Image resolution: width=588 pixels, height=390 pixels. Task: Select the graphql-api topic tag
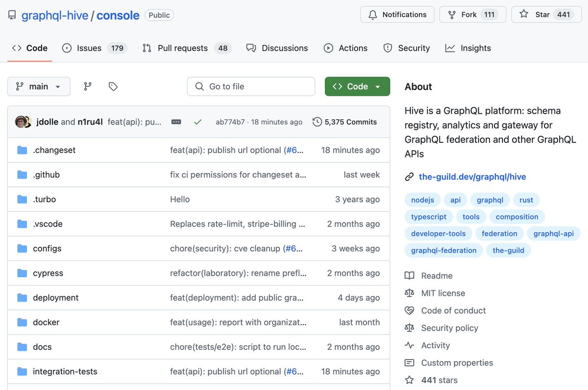coord(554,234)
